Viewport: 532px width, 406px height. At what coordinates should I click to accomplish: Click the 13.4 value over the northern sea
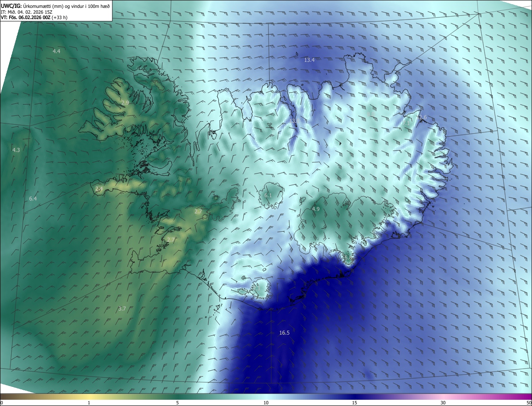click(309, 60)
